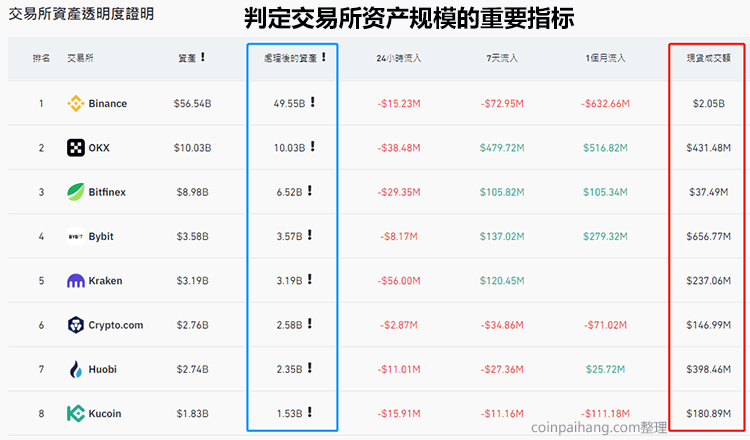Open the Kucoin exchange link
This screenshot has width=750, height=440.
coord(105,413)
